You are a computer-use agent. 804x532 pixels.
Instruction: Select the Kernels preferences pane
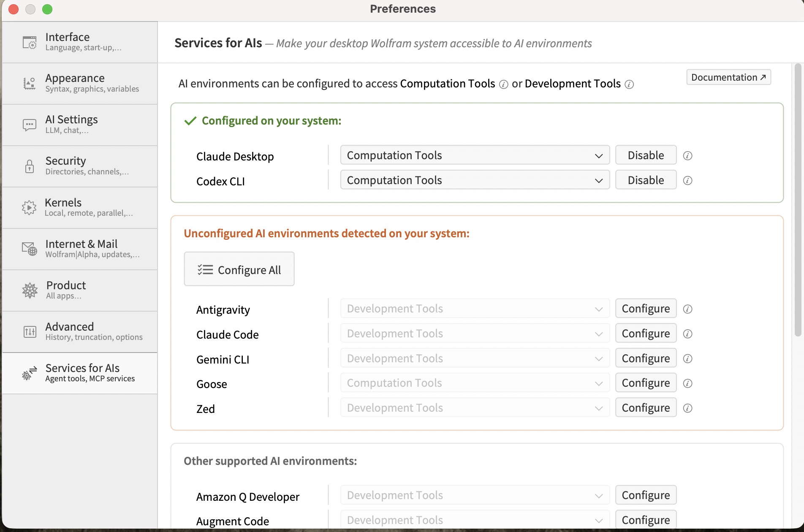(80, 208)
